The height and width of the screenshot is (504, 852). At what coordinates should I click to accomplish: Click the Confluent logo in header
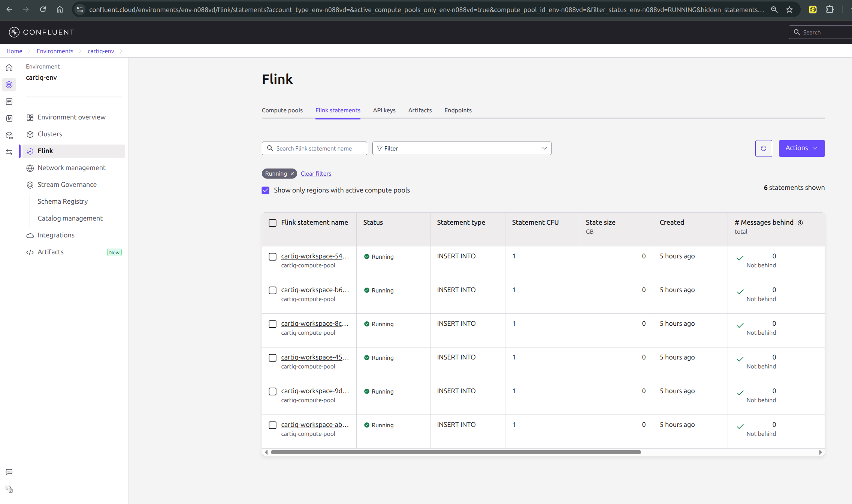pyautogui.click(x=42, y=32)
